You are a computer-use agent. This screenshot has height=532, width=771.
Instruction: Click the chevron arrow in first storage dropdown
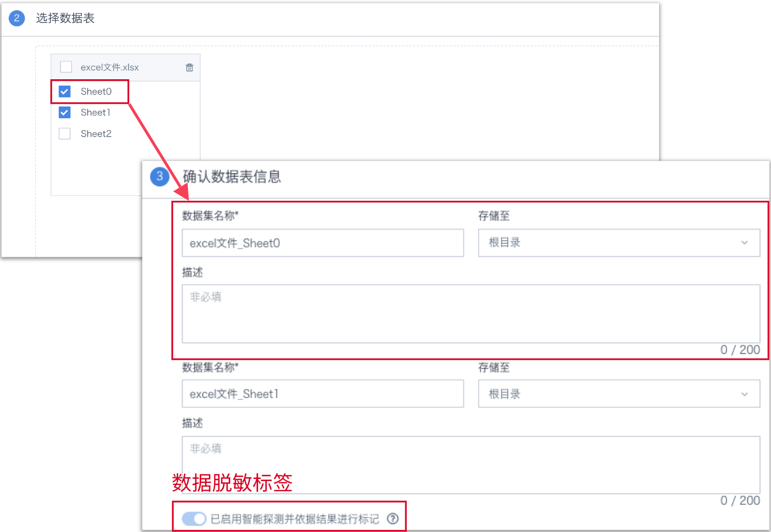tap(744, 243)
